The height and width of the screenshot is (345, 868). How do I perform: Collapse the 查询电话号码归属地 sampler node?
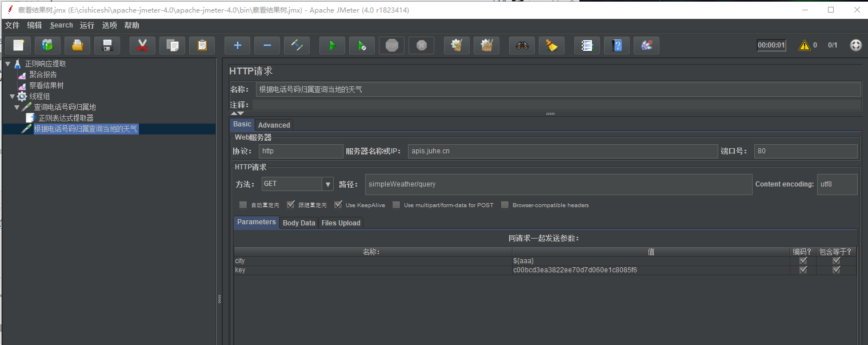tap(17, 107)
